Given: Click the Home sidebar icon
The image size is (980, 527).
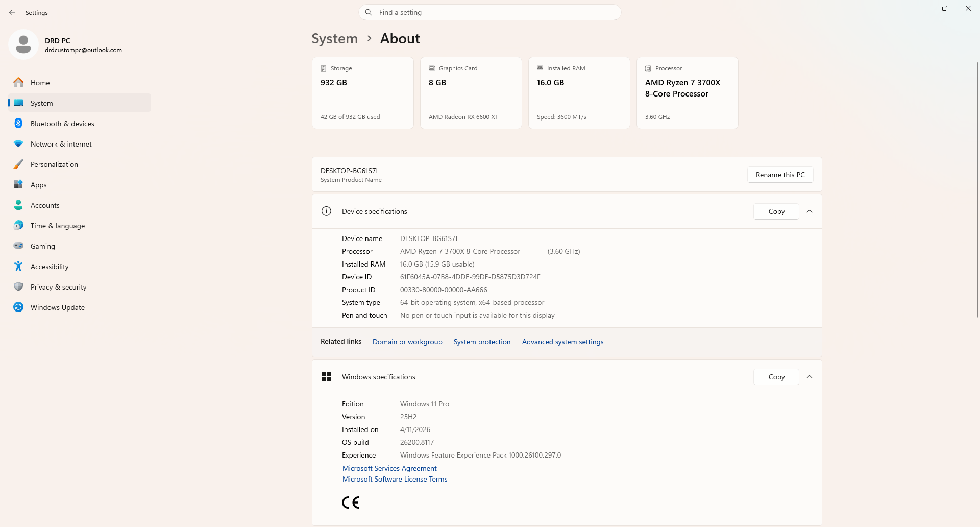Looking at the screenshot, I should click(x=18, y=82).
